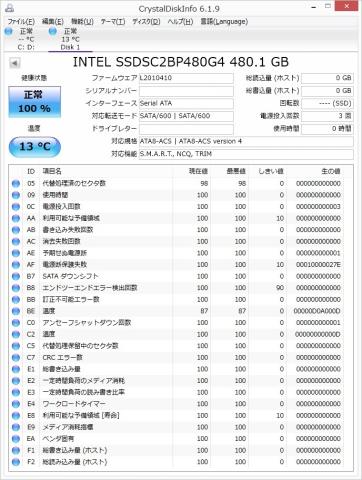The height and width of the screenshot is (480, 362).
Task: Click the しきい値 column header
Action: (x=268, y=171)
